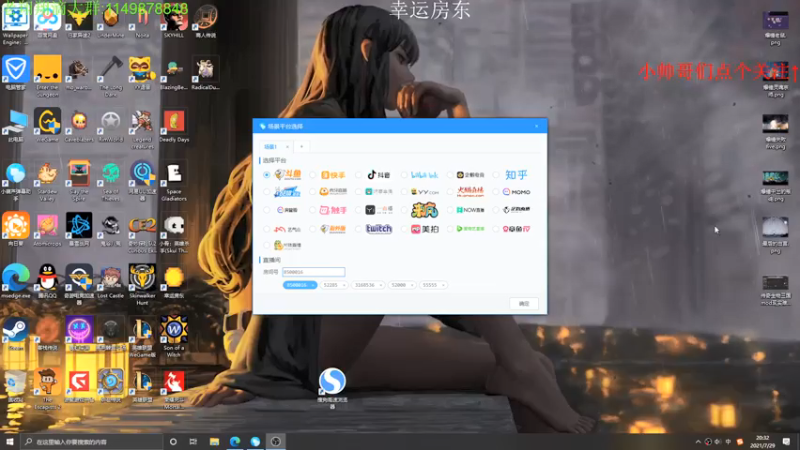Select the Twitch platform radio button
This screenshot has height=450, width=800.
click(x=358, y=229)
